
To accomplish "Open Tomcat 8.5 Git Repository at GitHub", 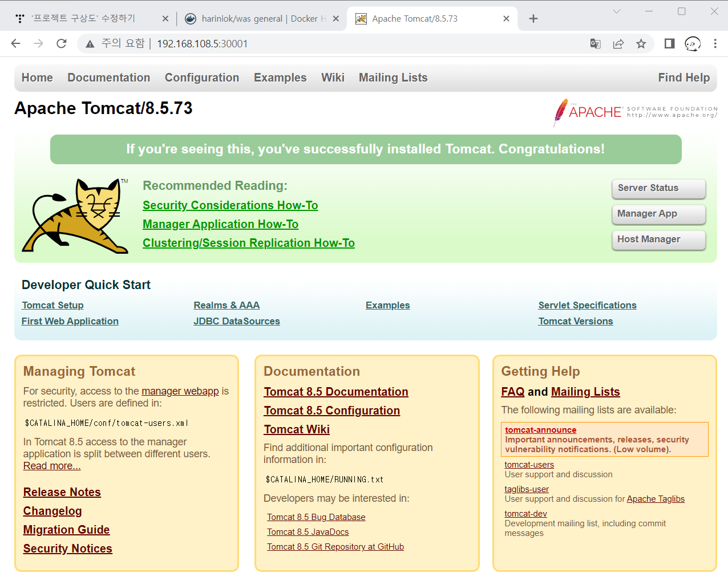I will click(335, 547).
